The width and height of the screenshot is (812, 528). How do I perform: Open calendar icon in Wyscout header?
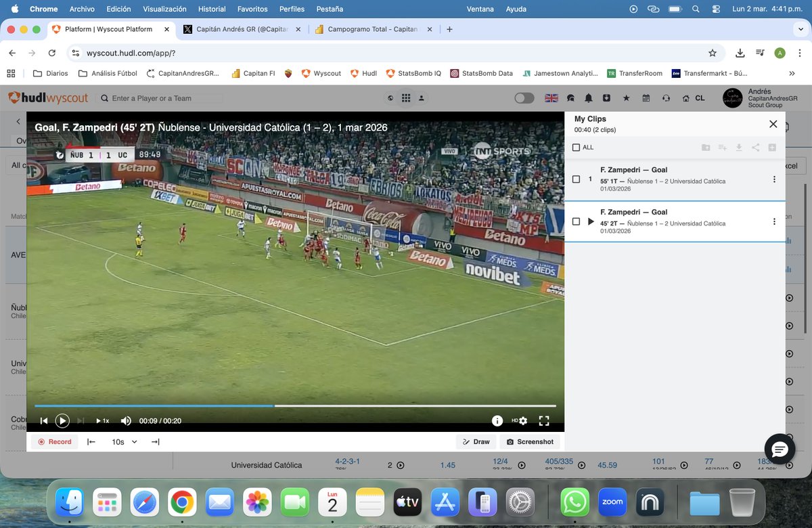[646, 98]
